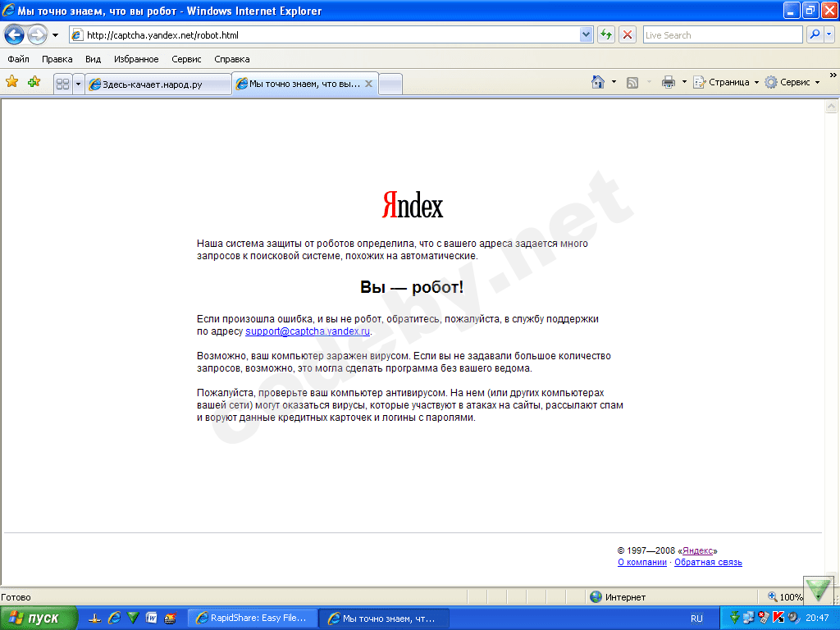Expand the zoom level 100% dropdown
Viewport: 840px width, 630px height.
click(785, 597)
